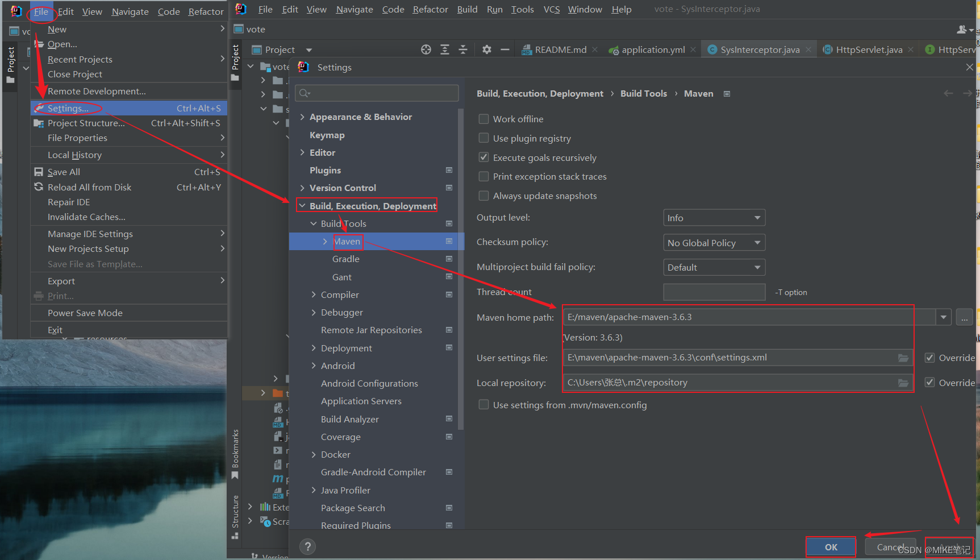
Task: Click the Cancel button
Action: click(x=890, y=547)
